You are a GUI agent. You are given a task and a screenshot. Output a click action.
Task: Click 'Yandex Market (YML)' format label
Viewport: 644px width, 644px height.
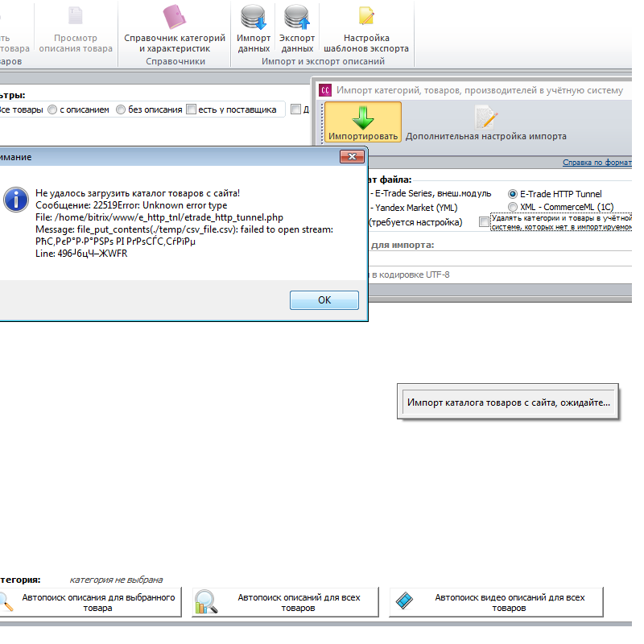pyautogui.click(x=416, y=208)
